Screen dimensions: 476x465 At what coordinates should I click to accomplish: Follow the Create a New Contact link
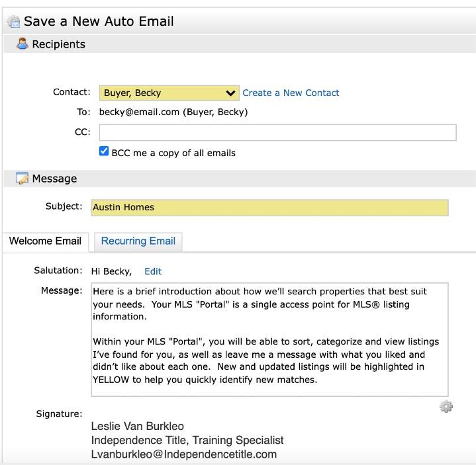(x=291, y=93)
